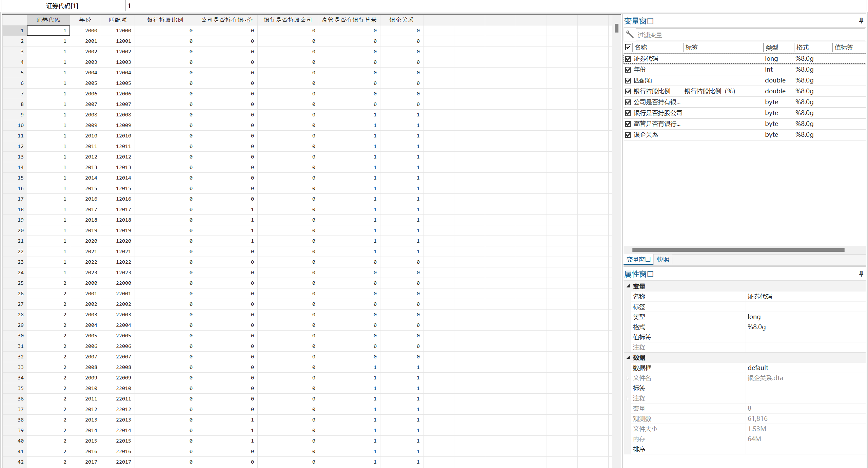Click the 类型 column header in variables list
This screenshot has height=468, width=868.
click(772, 48)
